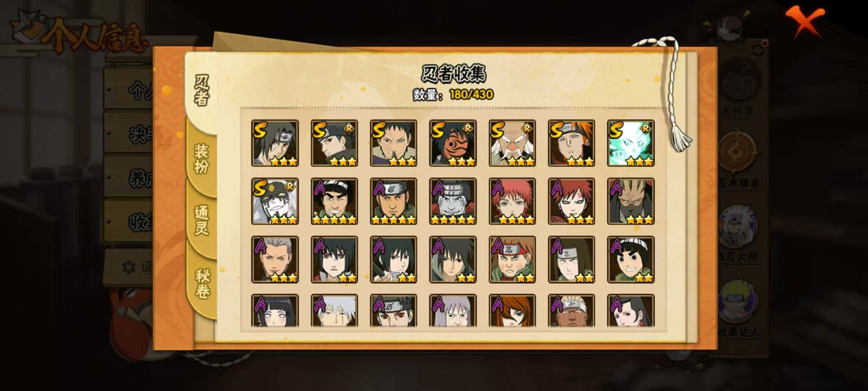
Task: Select the blue-skinned Kisame five-star ninja
Action: [x=453, y=201]
